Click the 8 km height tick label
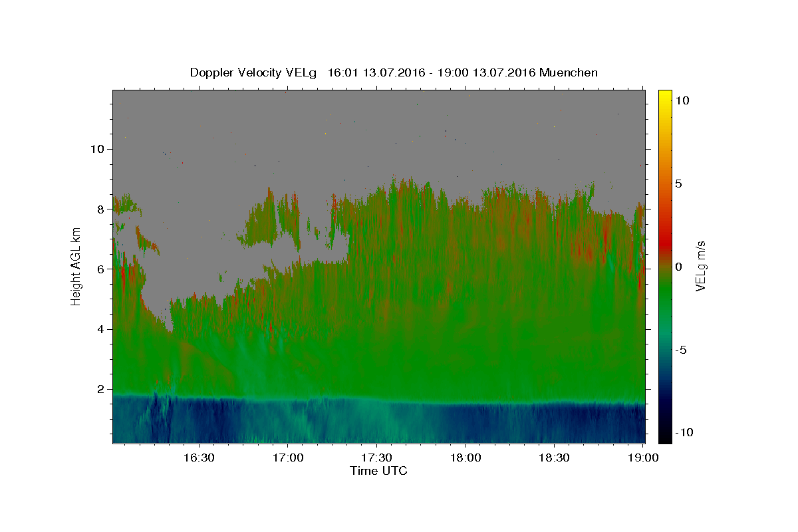798x532 pixels. pyautogui.click(x=101, y=209)
